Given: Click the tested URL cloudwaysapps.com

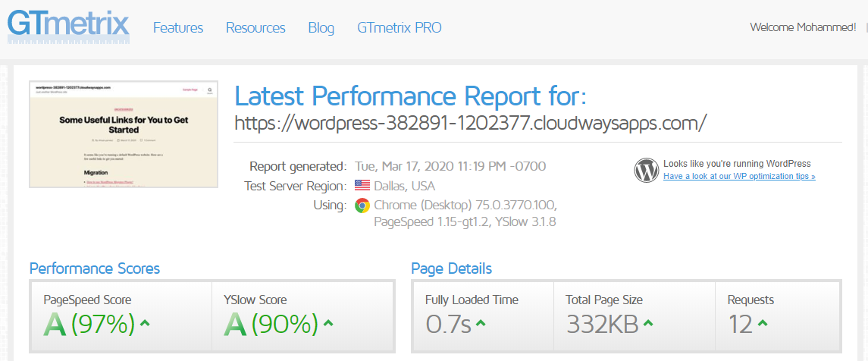Looking at the screenshot, I should tap(471, 123).
